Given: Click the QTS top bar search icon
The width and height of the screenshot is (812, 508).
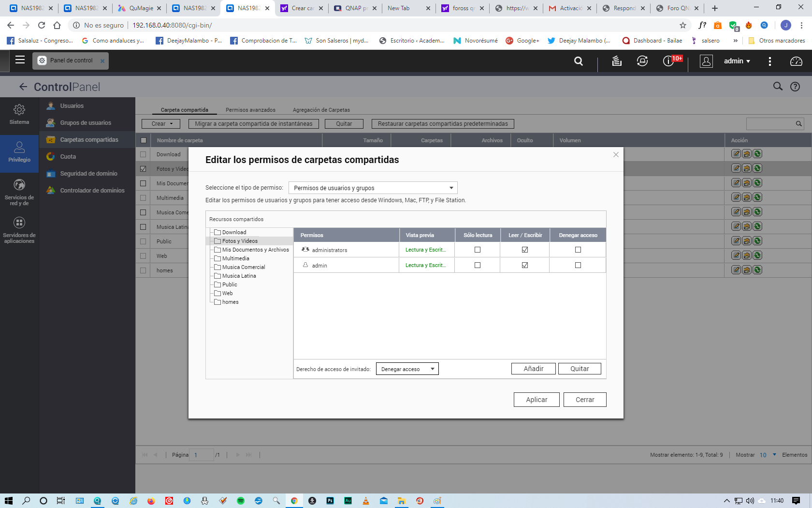Looking at the screenshot, I should pos(578,61).
